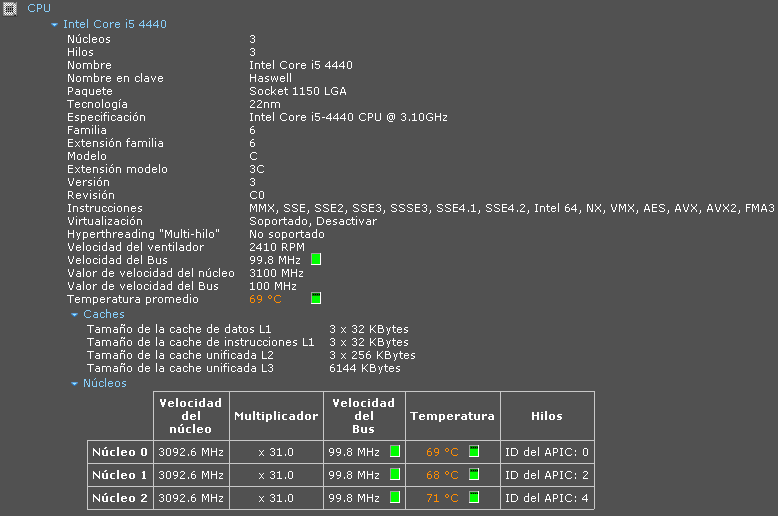Click Núcleo 2 bus speed green indicator
This screenshot has height=516, width=778.
395,497
